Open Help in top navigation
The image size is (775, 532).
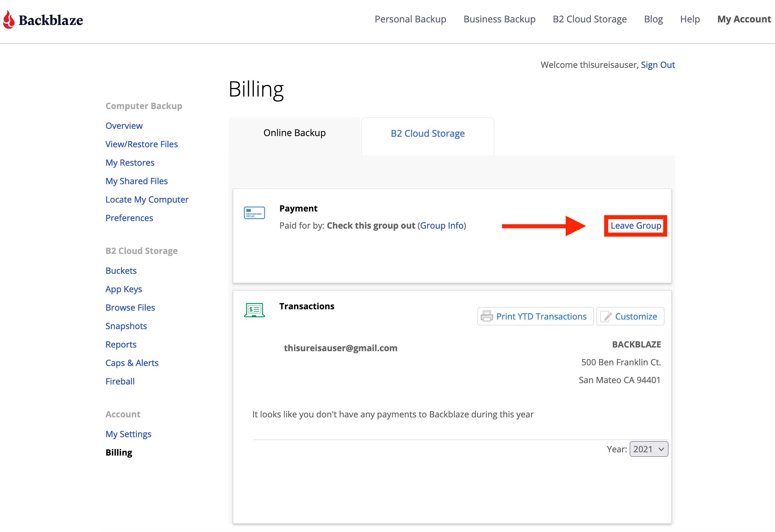pyautogui.click(x=690, y=19)
